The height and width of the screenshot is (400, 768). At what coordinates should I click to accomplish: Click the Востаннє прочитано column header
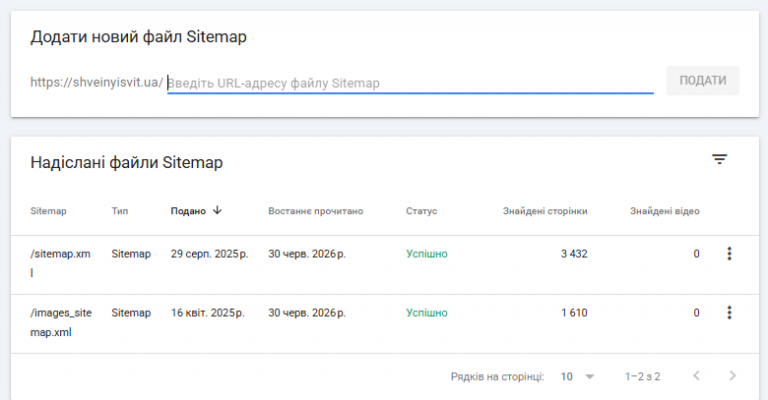[x=315, y=211]
